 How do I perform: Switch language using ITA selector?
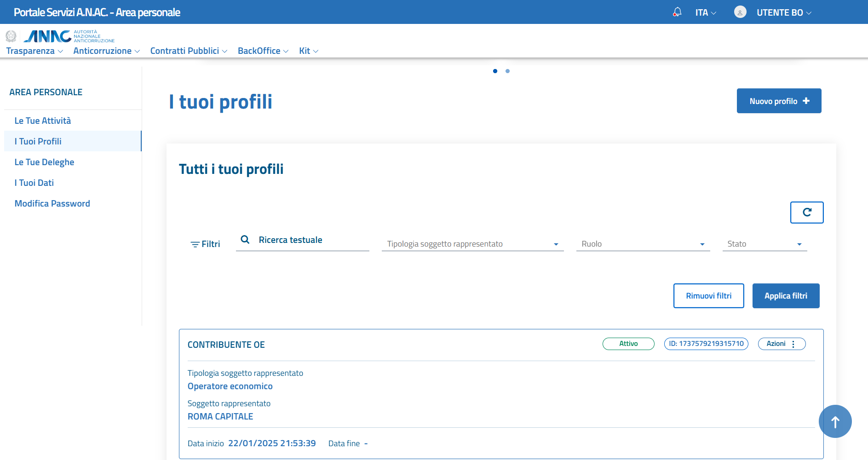pos(706,13)
